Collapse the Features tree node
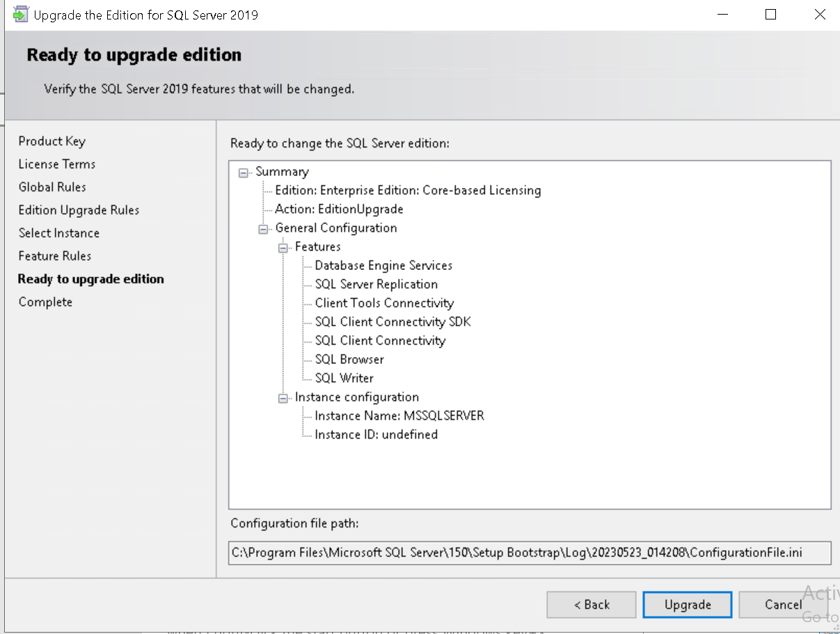840x634 pixels. [283, 247]
